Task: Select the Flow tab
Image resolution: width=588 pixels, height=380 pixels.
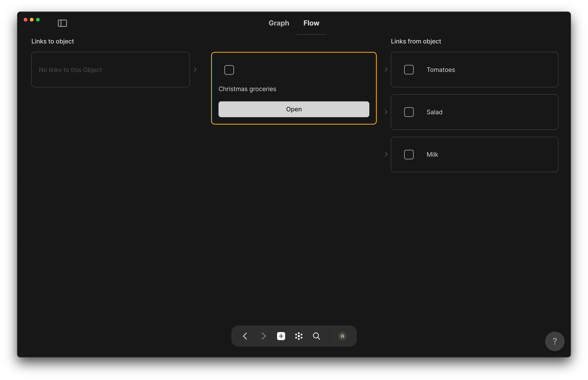Action: (x=311, y=23)
